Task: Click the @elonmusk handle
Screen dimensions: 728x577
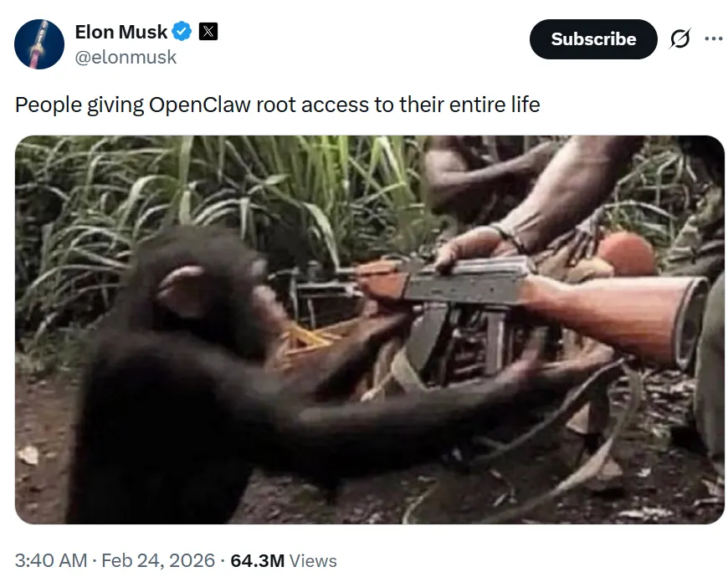Action: [x=126, y=58]
